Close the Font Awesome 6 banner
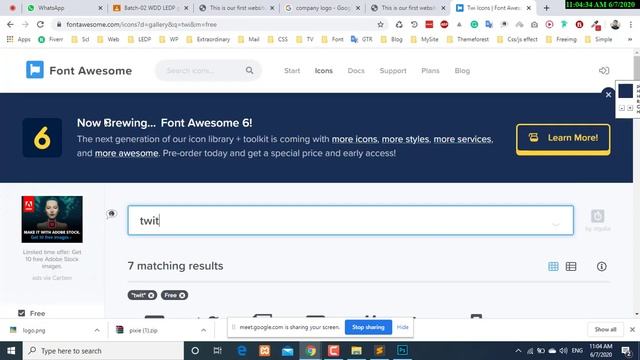Image resolution: width=640 pixels, height=360 pixels. pyautogui.click(x=608, y=95)
